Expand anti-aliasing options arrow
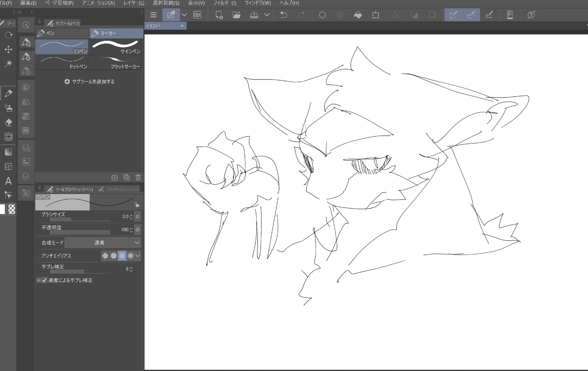Screen dimensions: 588x371 [137, 256]
